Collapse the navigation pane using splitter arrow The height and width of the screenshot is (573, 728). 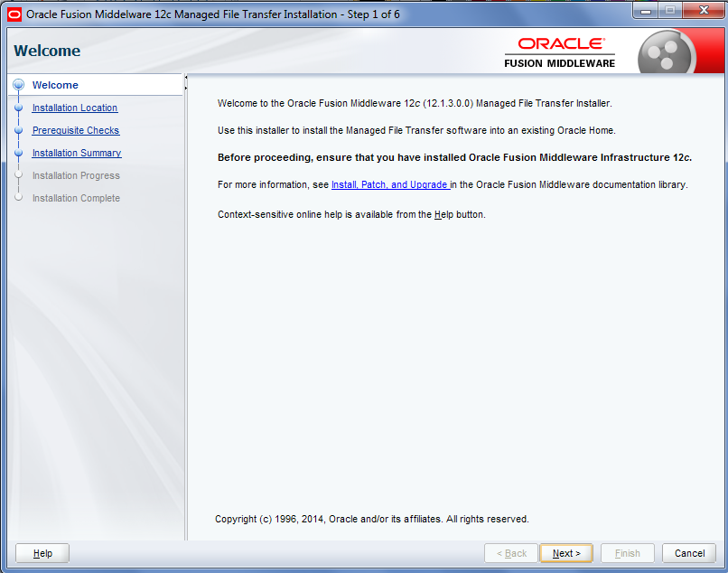click(x=186, y=78)
